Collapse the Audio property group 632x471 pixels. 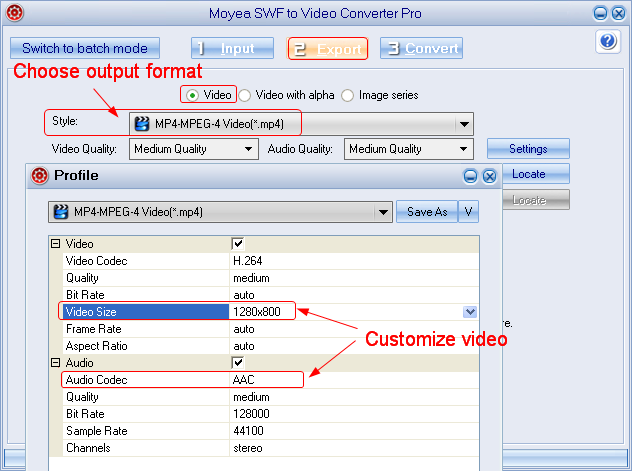[56, 363]
